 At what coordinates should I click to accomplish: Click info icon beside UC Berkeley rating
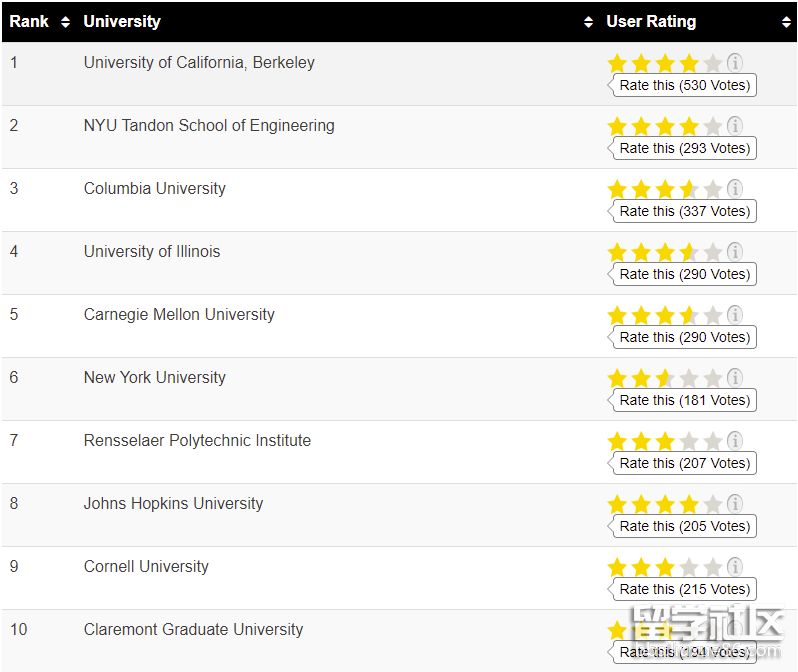735,63
